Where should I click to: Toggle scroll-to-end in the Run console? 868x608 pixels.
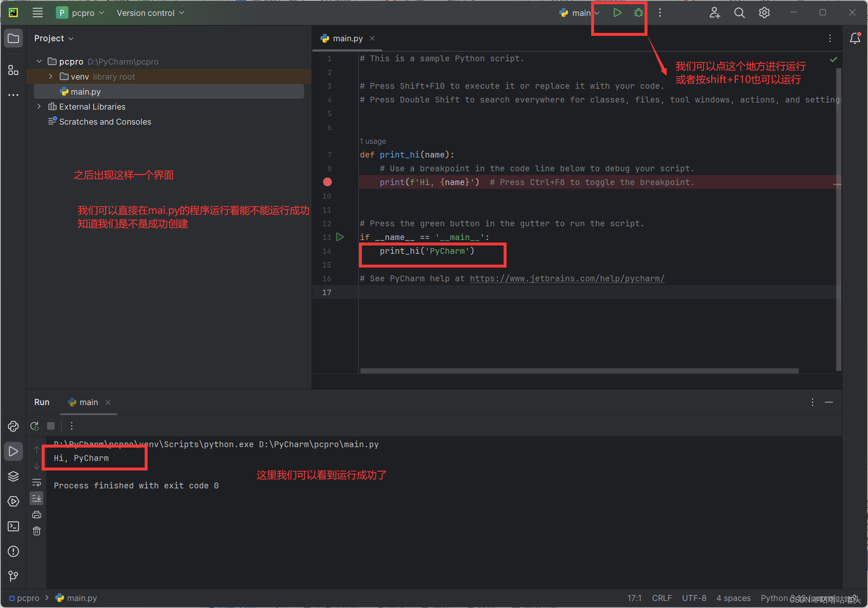coord(37,498)
